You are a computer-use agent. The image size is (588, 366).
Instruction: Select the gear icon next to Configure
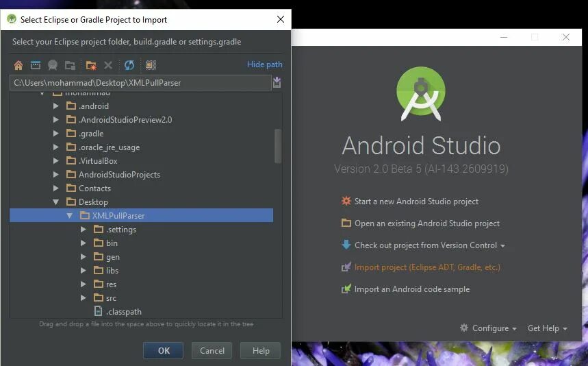464,328
